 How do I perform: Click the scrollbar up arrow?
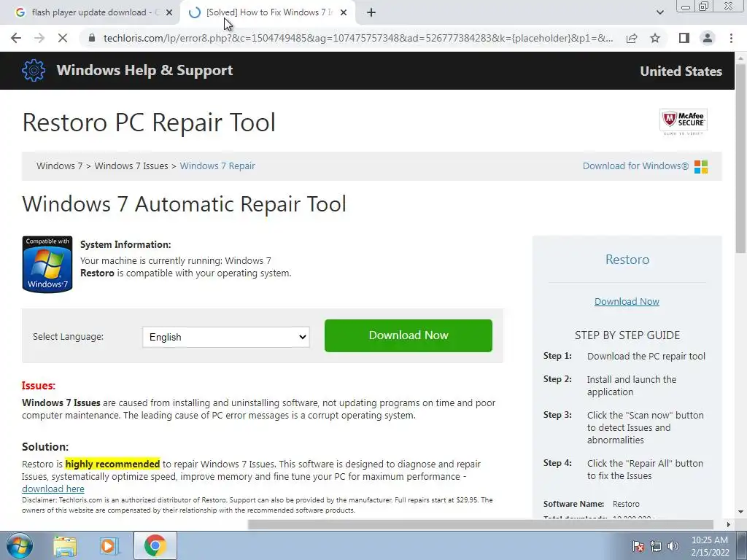click(741, 58)
